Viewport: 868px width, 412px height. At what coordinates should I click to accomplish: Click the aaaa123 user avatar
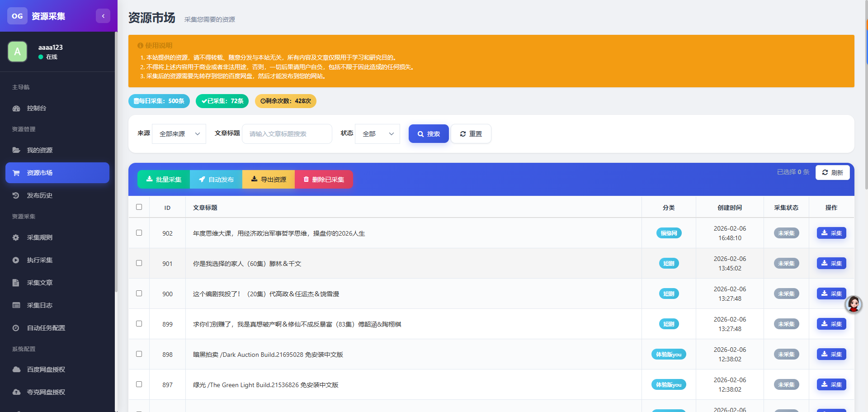tap(17, 52)
